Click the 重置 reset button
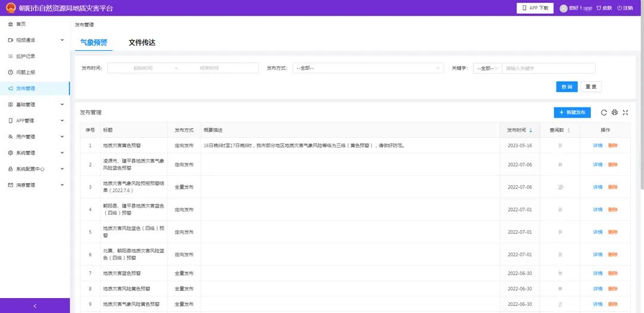 point(591,86)
